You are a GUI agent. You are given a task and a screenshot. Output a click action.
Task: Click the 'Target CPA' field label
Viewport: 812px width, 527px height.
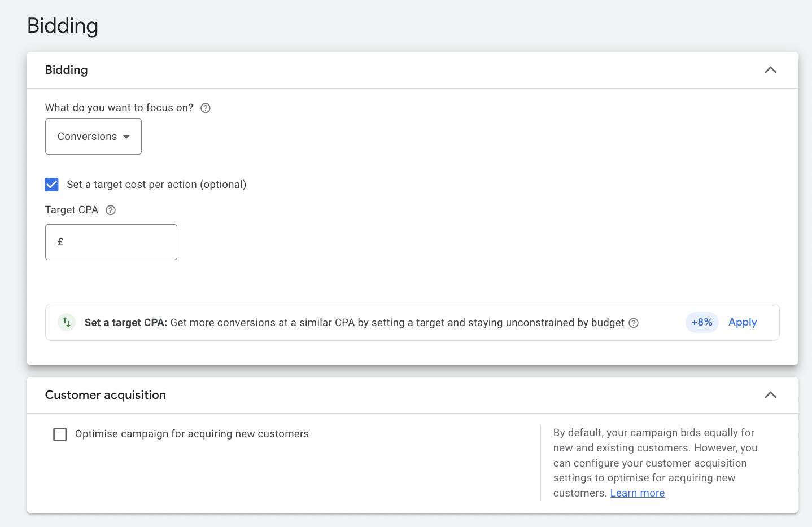[x=72, y=210]
